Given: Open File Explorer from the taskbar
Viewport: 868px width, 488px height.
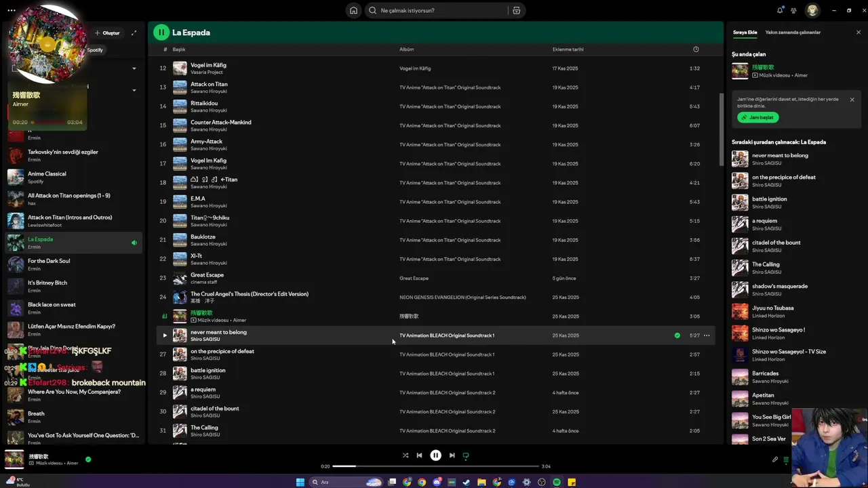Looking at the screenshot, I should click(481, 482).
